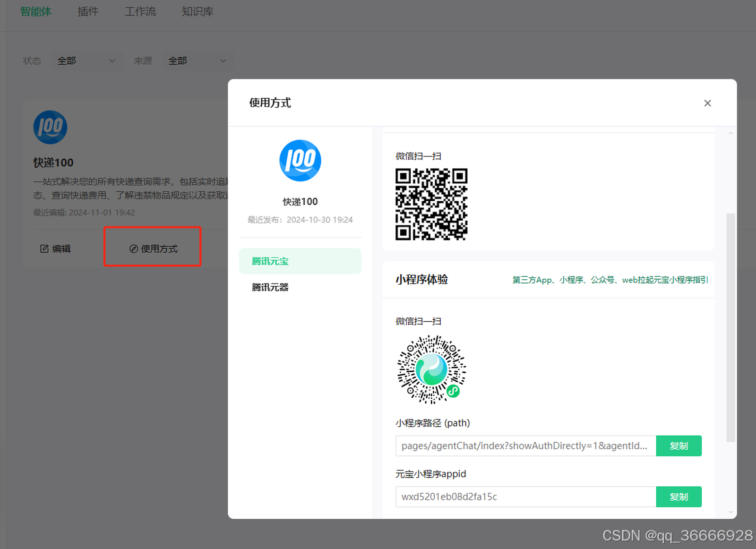This screenshot has width=756, height=549.
Task: Open the third-party mini program guide link
Action: tap(610, 280)
